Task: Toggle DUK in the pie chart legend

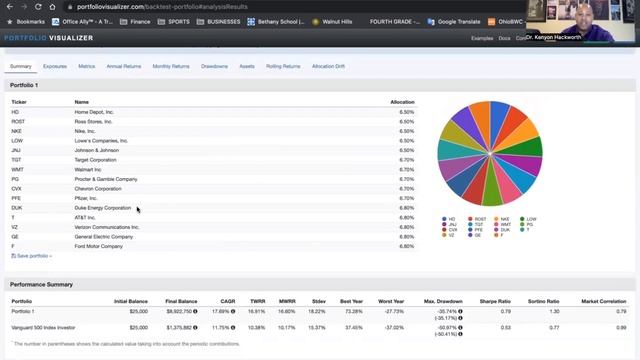Action: 502,230
